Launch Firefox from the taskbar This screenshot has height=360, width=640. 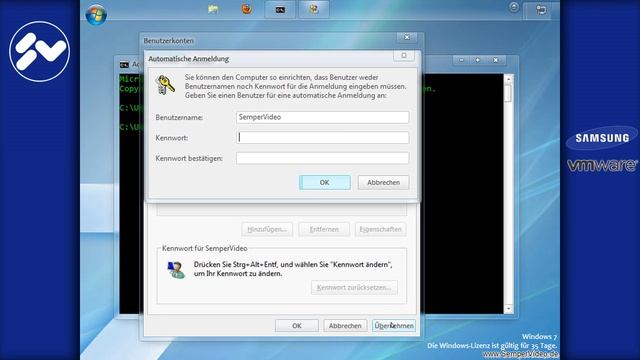[247, 9]
